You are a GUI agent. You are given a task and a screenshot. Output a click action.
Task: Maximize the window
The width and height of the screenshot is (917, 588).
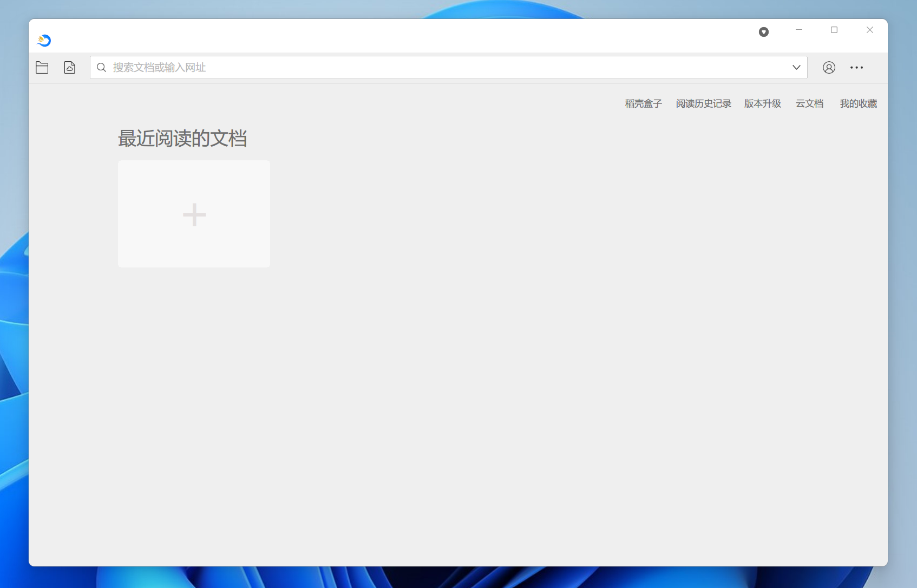coord(834,30)
